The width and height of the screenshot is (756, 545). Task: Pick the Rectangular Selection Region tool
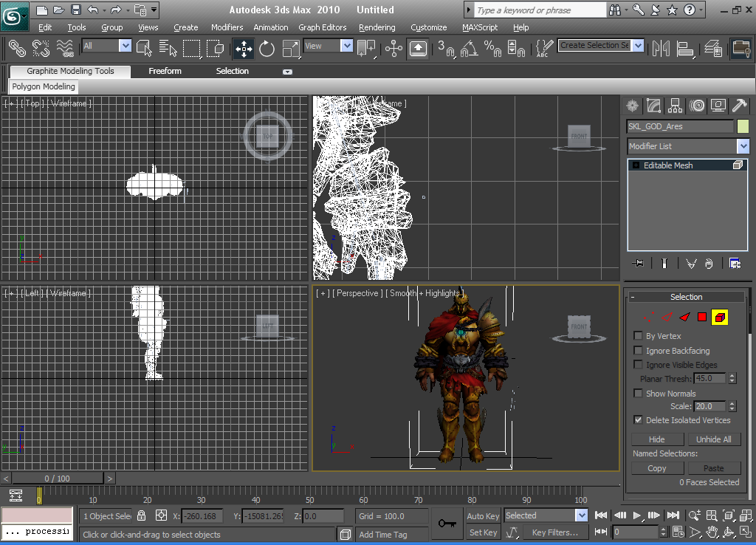point(191,48)
